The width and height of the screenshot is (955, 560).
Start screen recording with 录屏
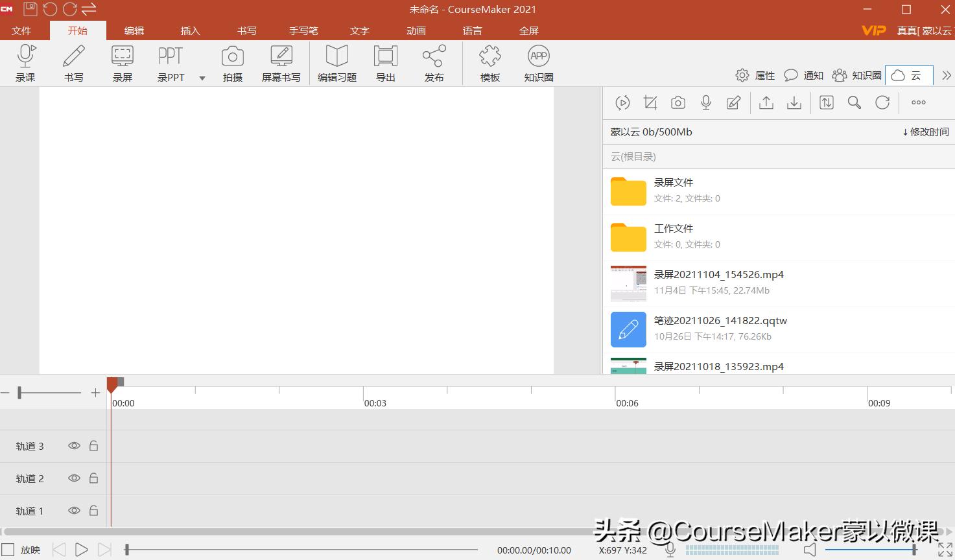pyautogui.click(x=123, y=57)
